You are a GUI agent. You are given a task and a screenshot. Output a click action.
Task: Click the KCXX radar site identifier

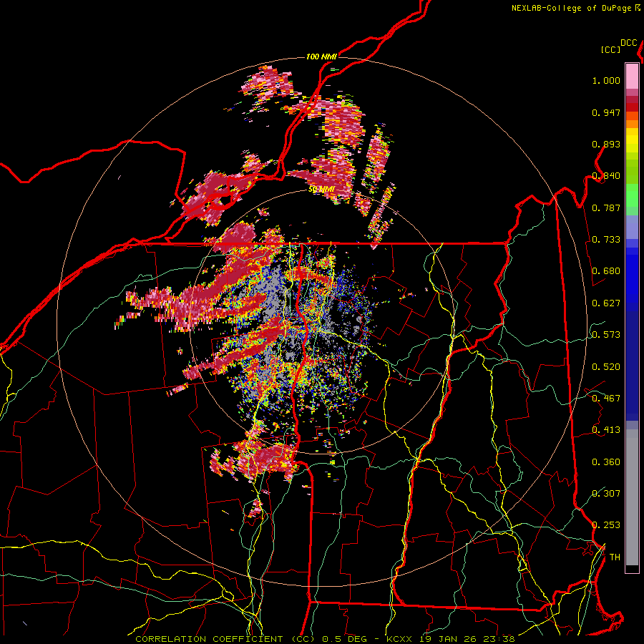coord(401,639)
